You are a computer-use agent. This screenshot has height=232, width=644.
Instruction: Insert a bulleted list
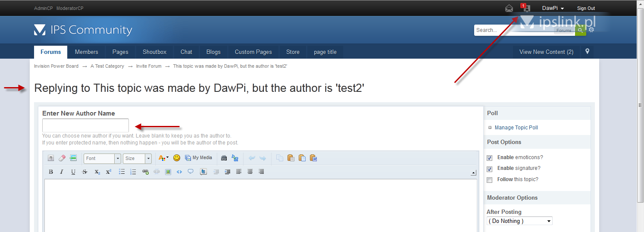[122, 172]
